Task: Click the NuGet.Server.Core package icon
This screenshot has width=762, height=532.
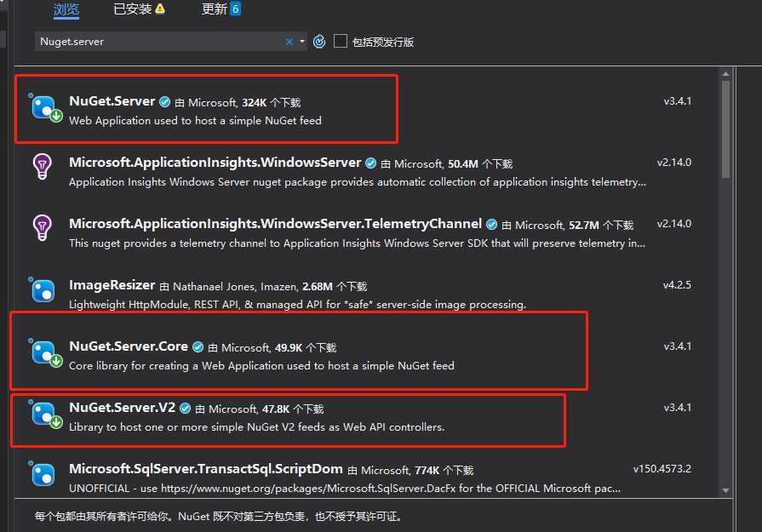Action: point(45,352)
